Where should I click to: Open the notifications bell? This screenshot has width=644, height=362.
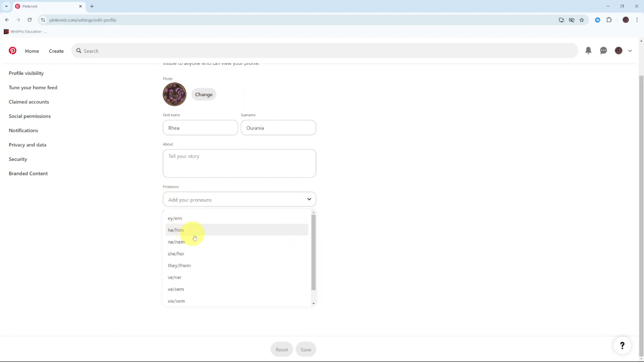pyautogui.click(x=588, y=51)
